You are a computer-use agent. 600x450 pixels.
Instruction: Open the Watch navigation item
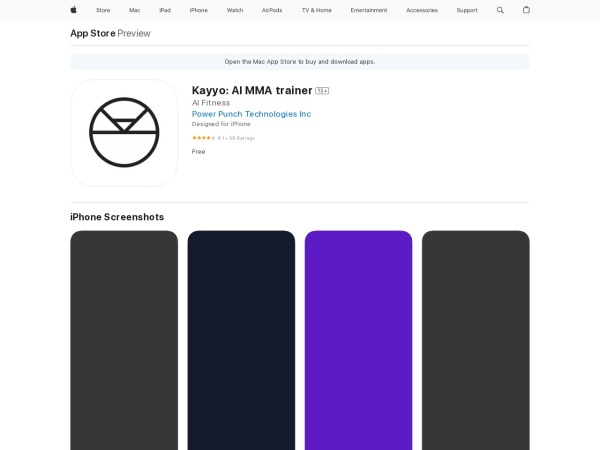pos(235,10)
